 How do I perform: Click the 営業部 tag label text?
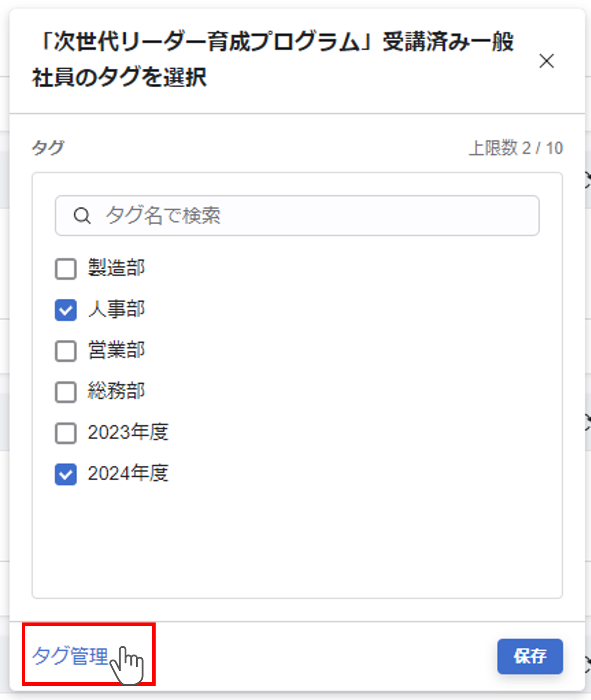pyautogui.click(x=116, y=350)
